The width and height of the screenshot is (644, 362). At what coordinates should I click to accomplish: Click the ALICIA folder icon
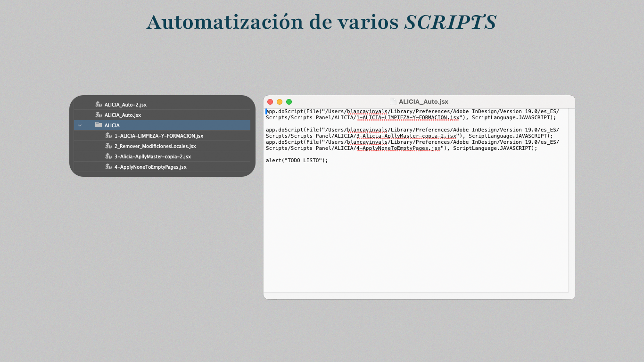click(x=98, y=125)
